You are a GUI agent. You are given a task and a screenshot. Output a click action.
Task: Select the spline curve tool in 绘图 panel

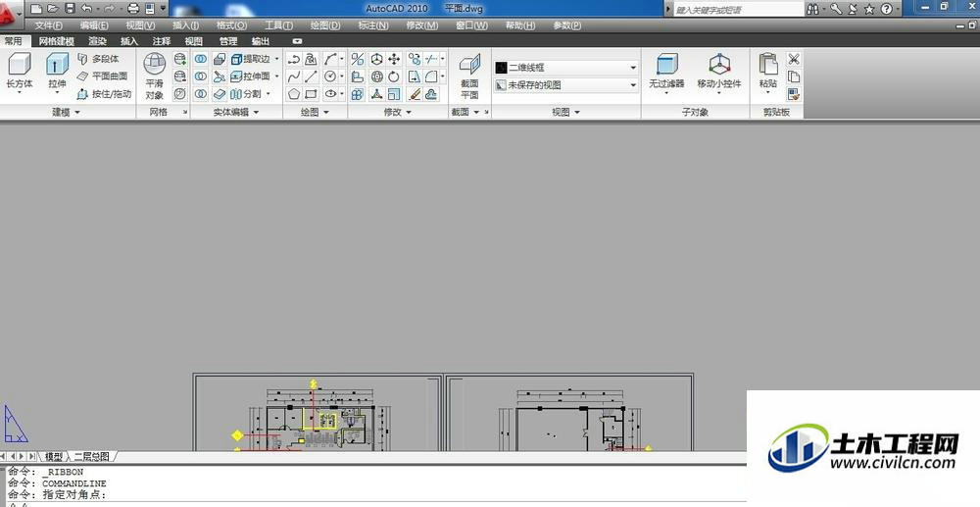point(294,76)
